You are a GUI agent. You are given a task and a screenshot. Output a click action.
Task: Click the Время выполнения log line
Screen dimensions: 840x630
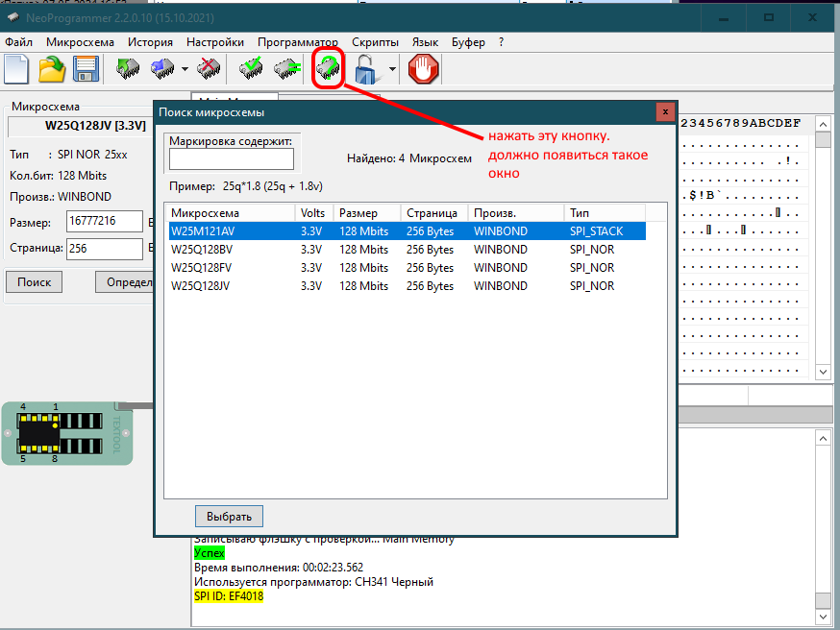279,568
